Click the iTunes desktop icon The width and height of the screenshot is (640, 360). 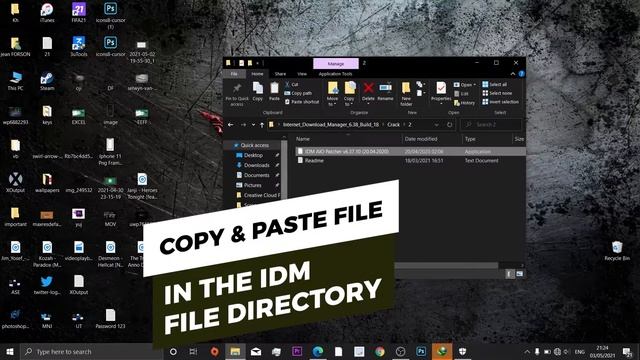click(x=47, y=13)
